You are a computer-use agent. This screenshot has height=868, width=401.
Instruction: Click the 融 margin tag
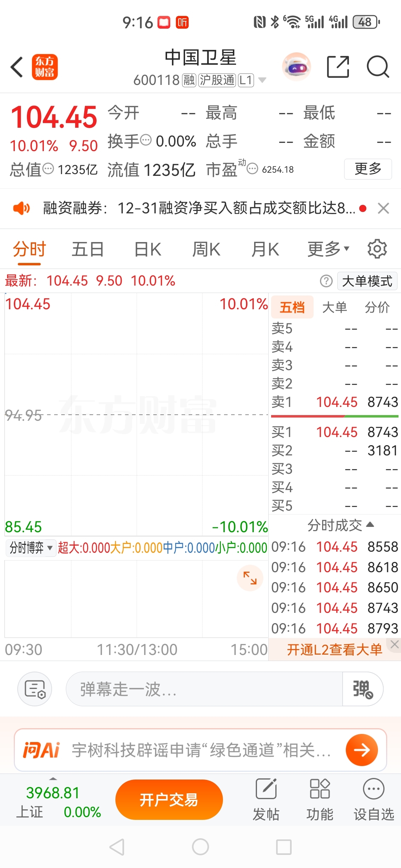pos(189,80)
